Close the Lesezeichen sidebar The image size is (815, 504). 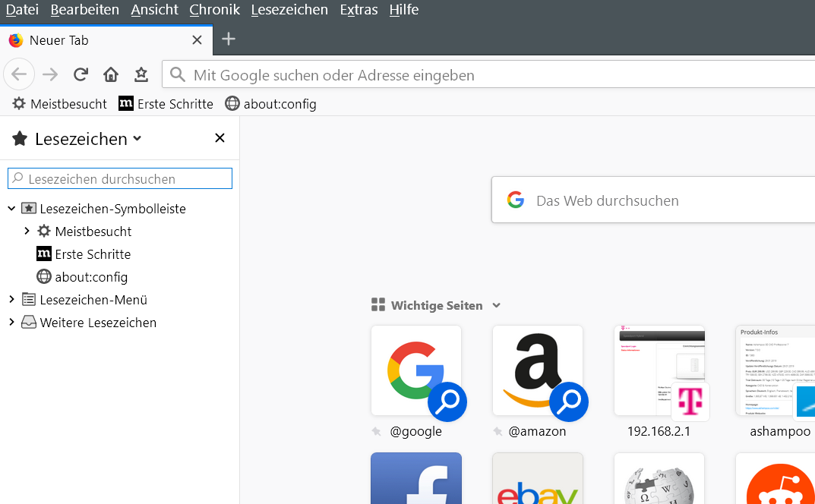pyautogui.click(x=220, y=138)
